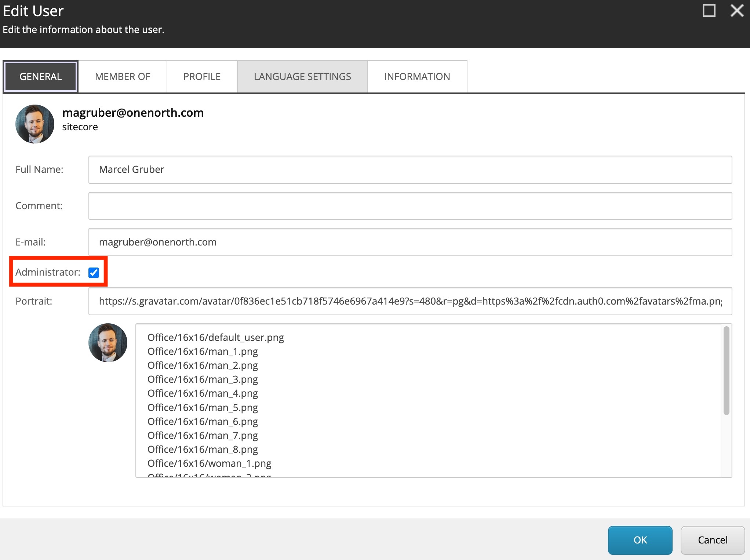Open the Member Of tab
The image size is (750, 560).
pos(123,76)
